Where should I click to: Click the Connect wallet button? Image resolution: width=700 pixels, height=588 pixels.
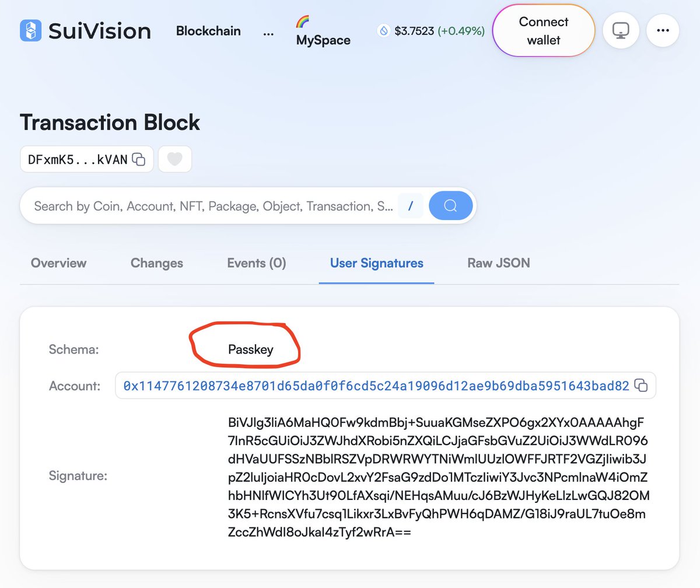(x=543, y=31)
